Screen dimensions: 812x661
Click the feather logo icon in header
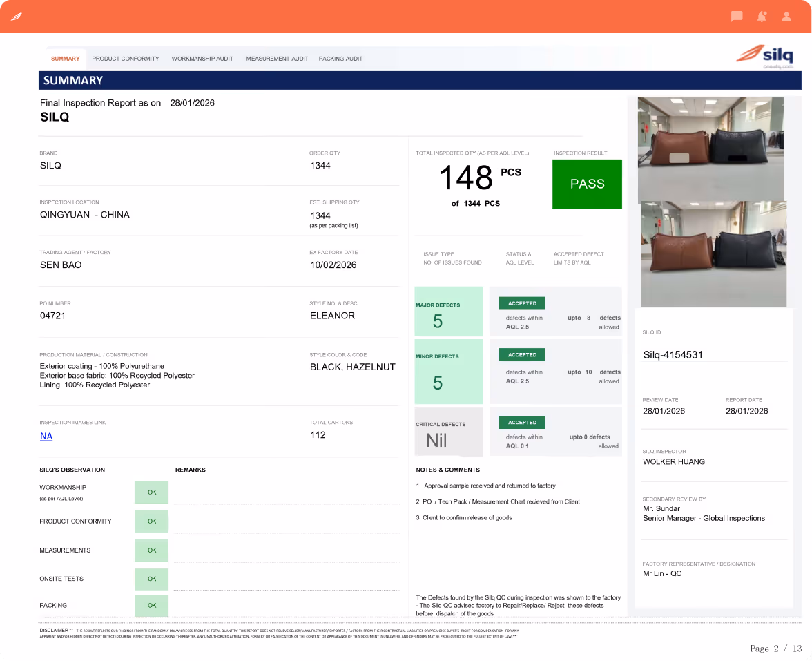point(17,17)
